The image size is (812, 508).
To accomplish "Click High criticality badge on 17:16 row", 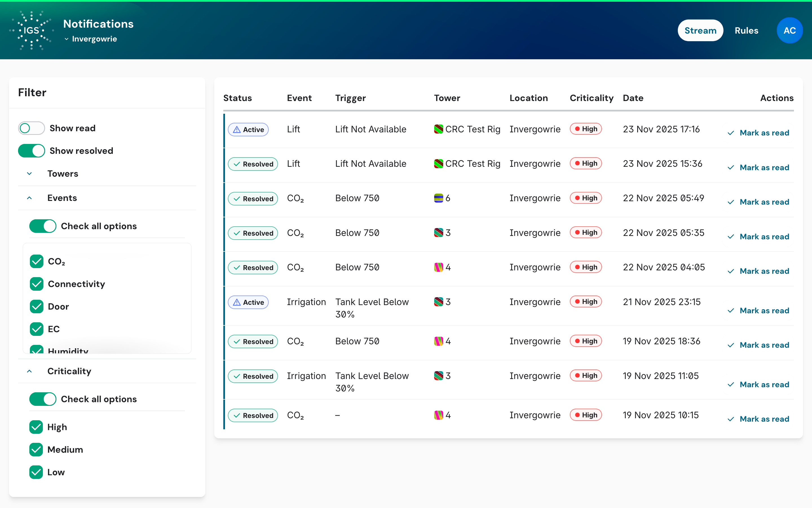I will coord(586,129).
